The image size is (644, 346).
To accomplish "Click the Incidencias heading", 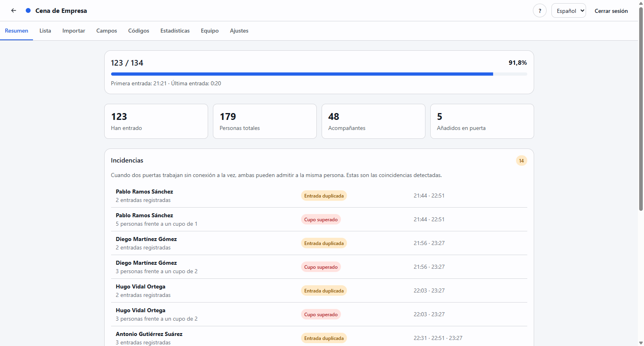I will 127,160.
